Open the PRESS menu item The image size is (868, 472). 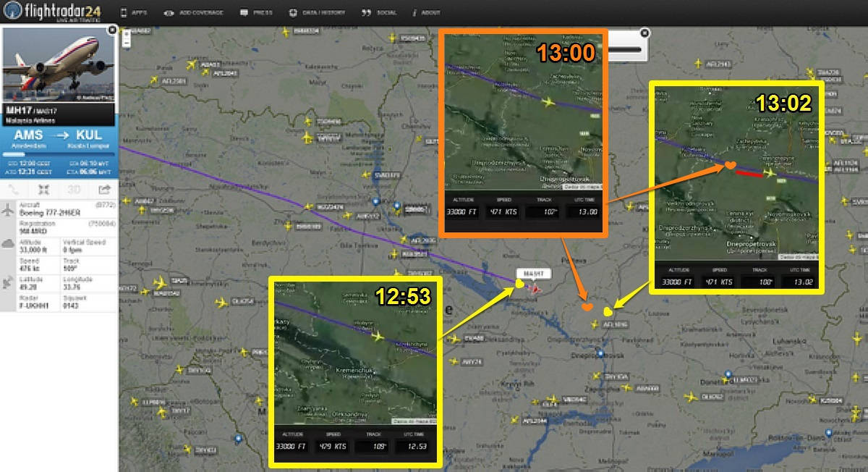[256, 13]
